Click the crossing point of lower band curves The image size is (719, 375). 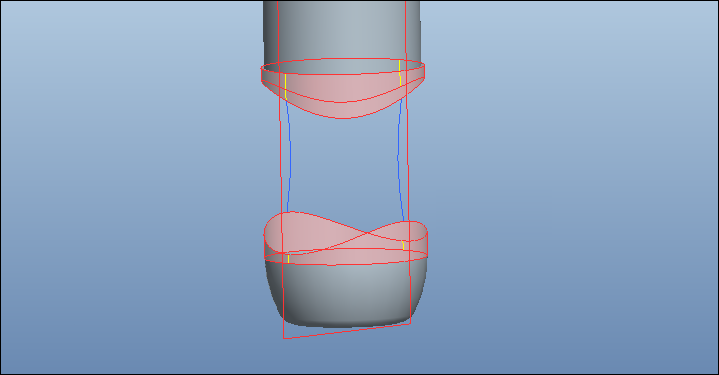coord(368,233)
